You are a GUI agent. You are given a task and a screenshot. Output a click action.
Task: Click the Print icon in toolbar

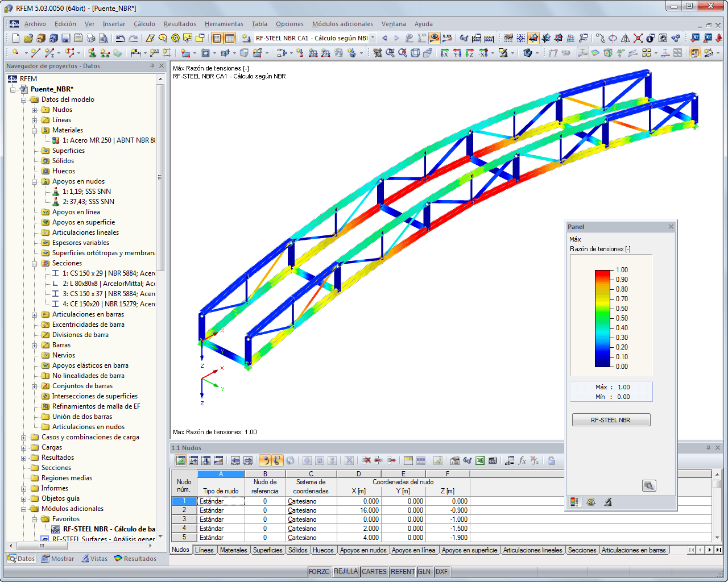(90, 38)
